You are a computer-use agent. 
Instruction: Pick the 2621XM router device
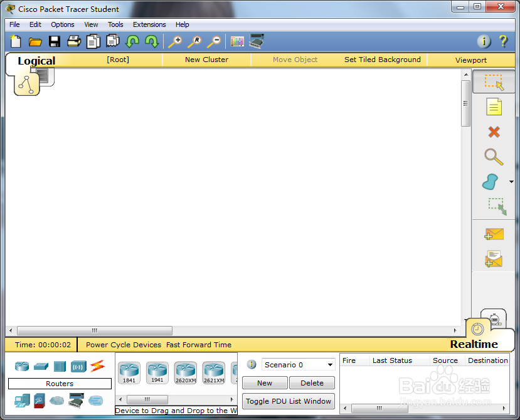tap(213, 373)
